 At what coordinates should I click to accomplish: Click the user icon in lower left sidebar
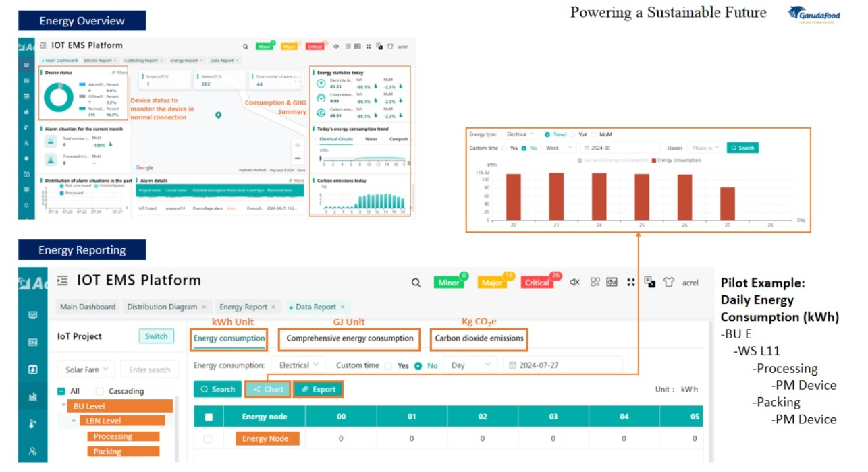pos(32,451)
